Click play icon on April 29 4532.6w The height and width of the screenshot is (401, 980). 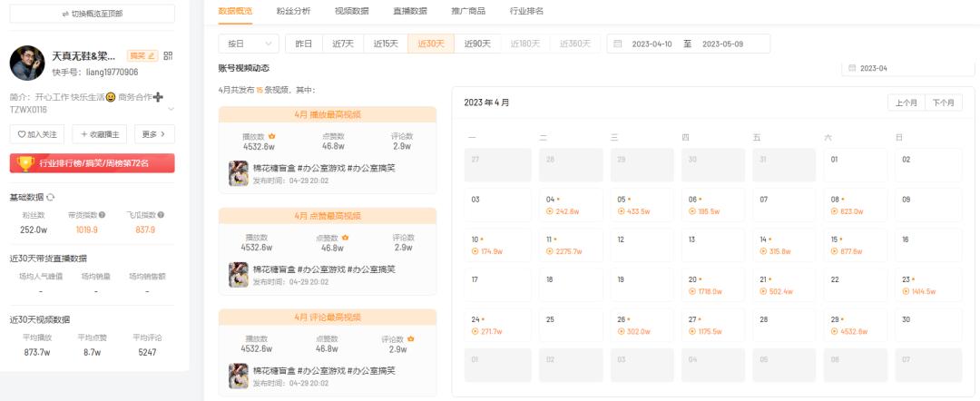tap(835, 331)
